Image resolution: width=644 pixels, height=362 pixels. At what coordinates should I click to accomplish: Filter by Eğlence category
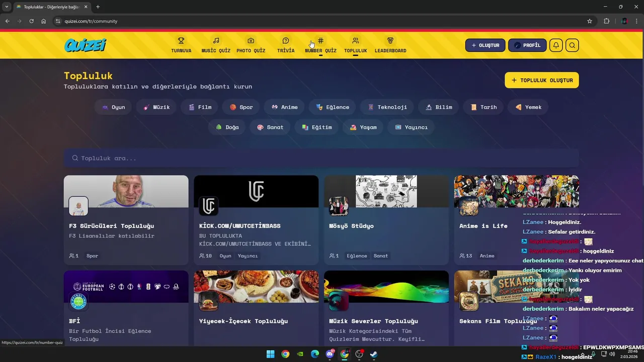click(x=332, y=107)
